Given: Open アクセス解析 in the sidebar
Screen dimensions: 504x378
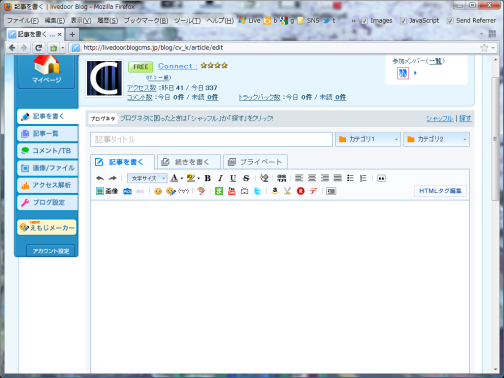Looking at the screenshot, I should tap(48, 185).
